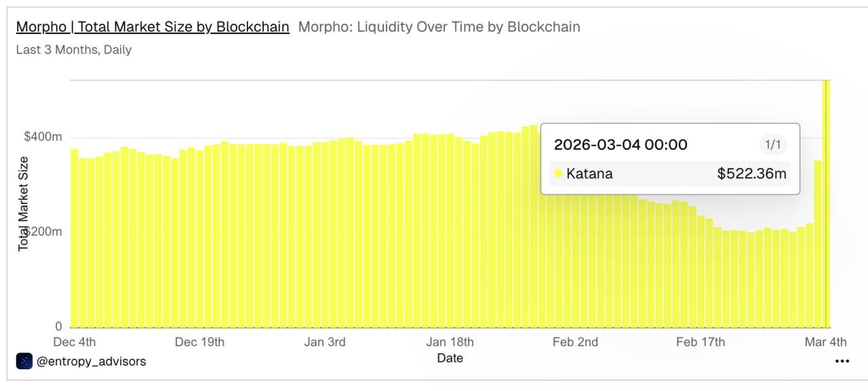
Task: Click the Mar 4th axis label
Action: [x=825, y=342]
